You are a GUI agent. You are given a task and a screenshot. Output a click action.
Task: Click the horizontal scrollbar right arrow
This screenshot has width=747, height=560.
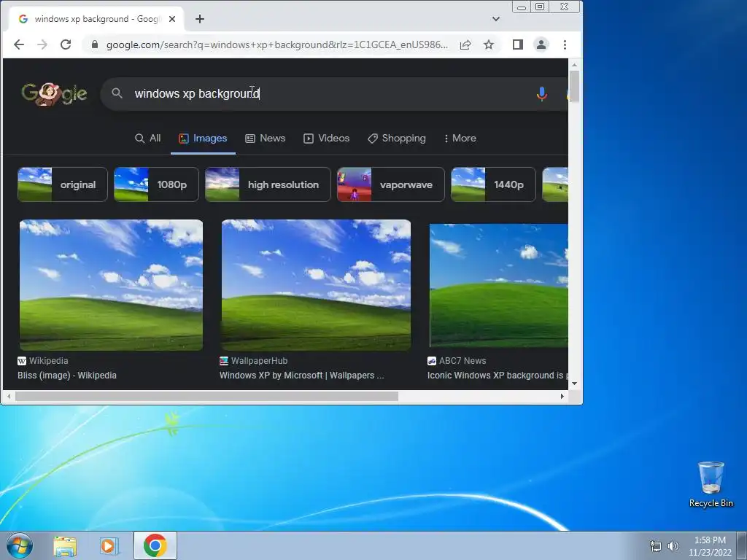[562, 396]
